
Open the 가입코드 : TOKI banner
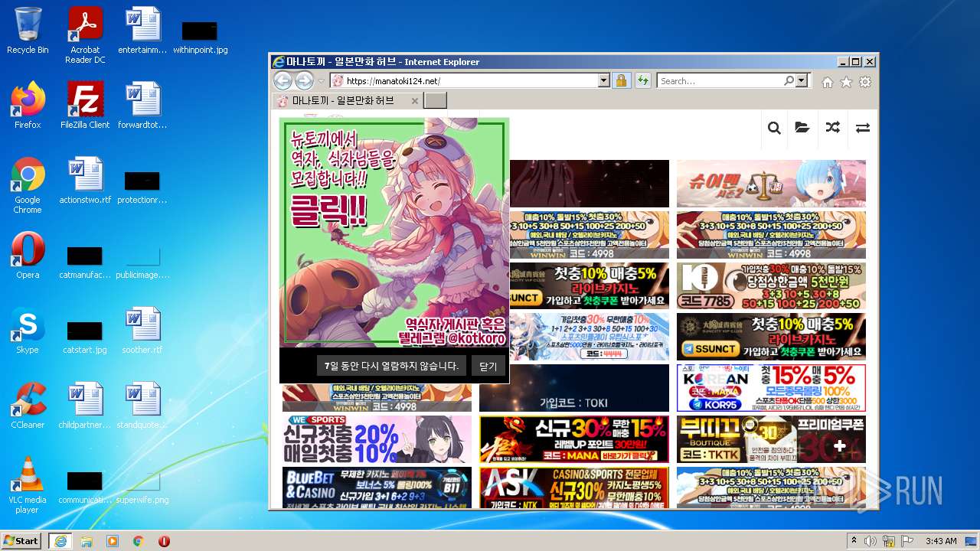click(x=573, y=388)
